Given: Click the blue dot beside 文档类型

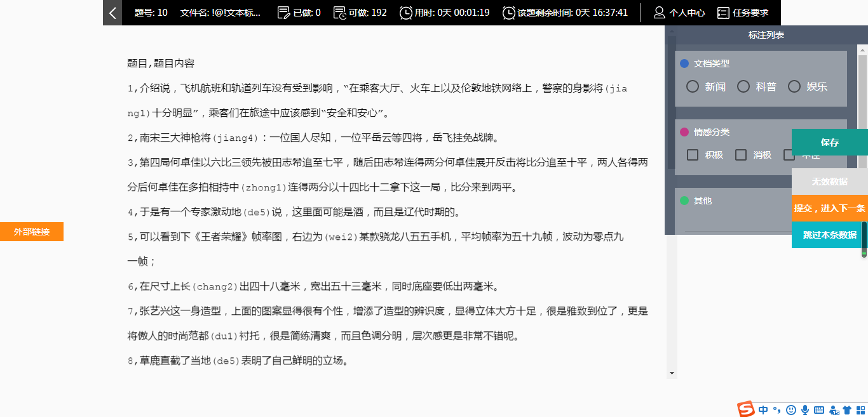Looking at the screenshot, I should [684, 63].
